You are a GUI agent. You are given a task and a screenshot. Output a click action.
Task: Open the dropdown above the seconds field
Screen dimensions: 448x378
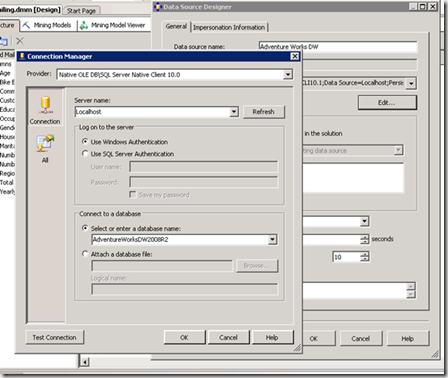(364, 221)
